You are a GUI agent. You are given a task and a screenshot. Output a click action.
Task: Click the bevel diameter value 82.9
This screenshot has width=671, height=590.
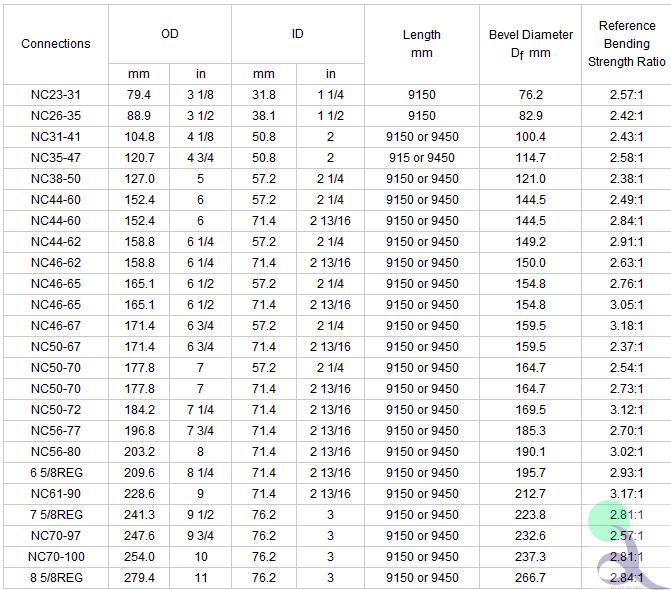(x=531, y=116)
